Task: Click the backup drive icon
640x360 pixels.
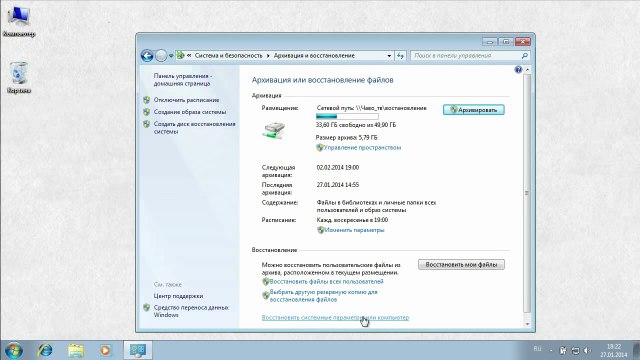Action: tap(273, 131)
